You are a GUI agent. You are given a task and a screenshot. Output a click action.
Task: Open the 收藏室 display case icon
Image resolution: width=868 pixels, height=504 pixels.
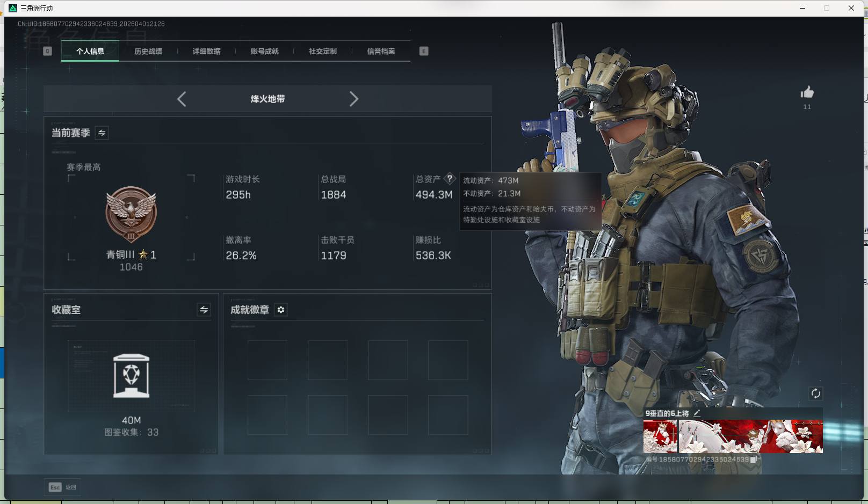(x=131, y=376)
